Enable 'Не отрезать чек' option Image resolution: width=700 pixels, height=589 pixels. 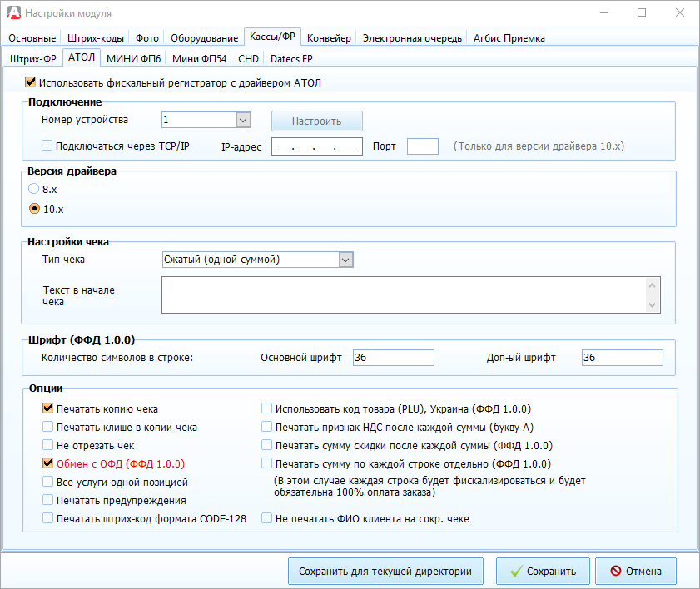[47, 445]
